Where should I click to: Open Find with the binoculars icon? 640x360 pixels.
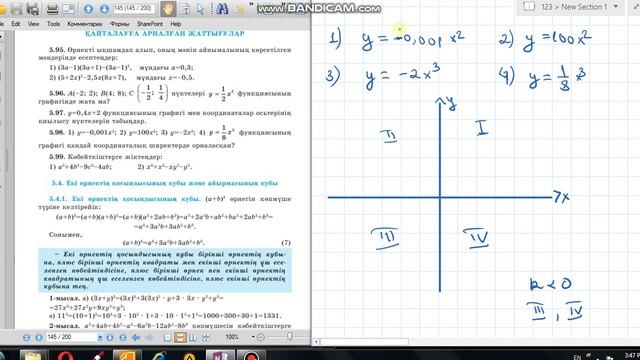tap(222, 9)
